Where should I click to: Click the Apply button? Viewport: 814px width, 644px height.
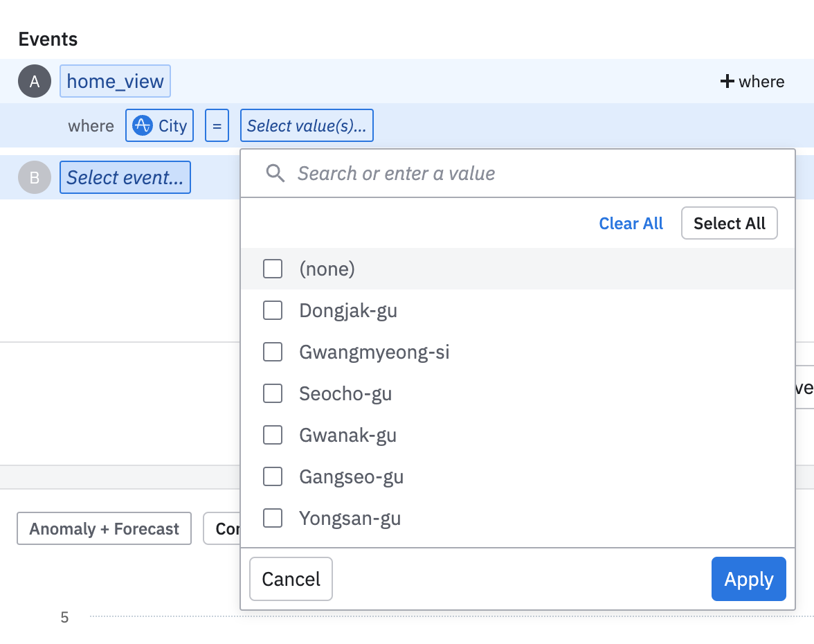click(x=748, y=579)
